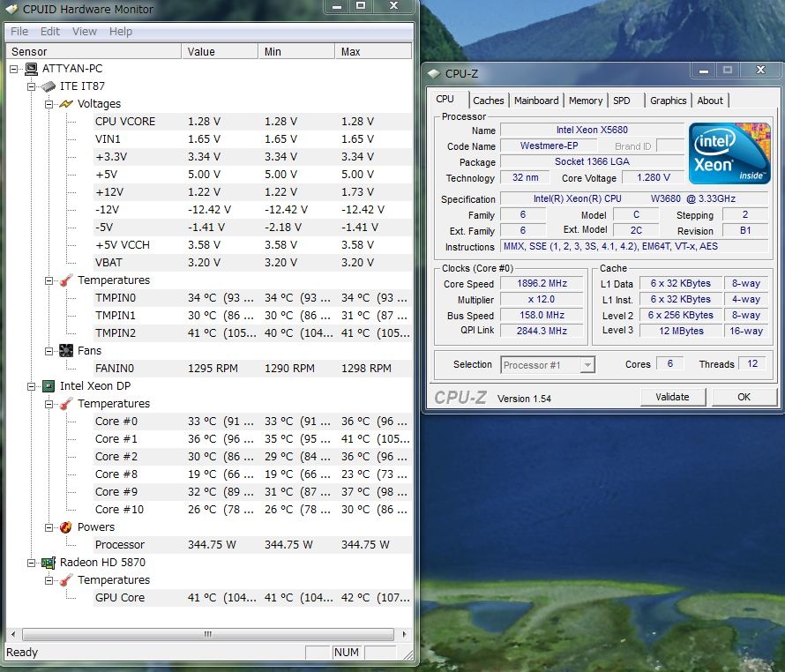Click the thermometer icon under Intel Xeon DP
Viewport: 785px width, 672px height.
66,404
